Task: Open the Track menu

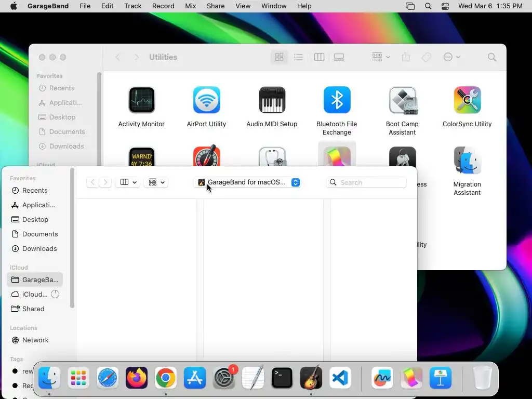Action: click(x=132, y=6)
